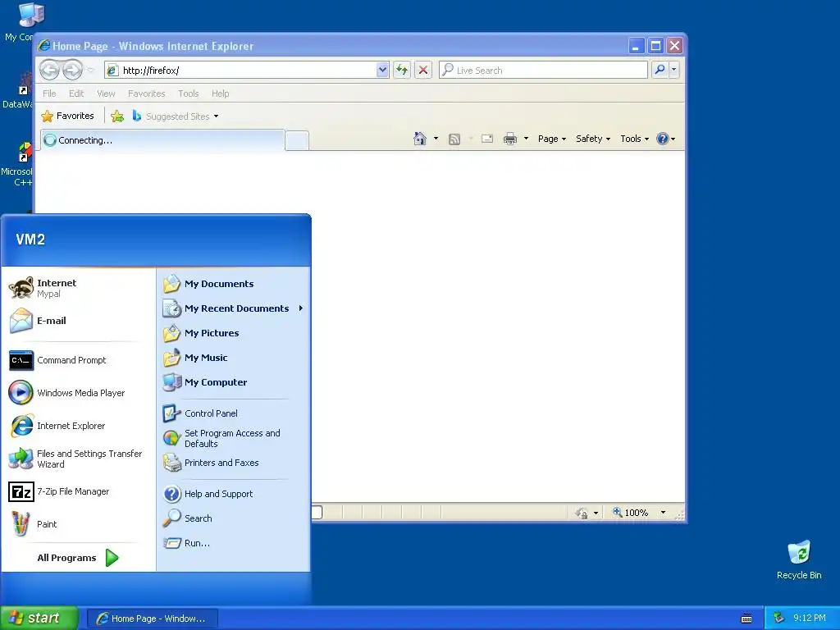Open the Favorites menu in the menu bar

coord(146,94)
